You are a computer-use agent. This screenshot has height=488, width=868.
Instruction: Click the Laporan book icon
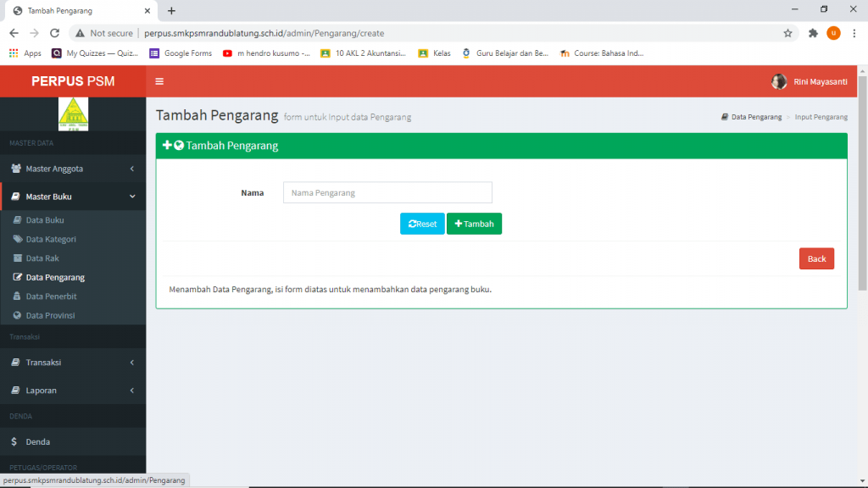(15, 390)
